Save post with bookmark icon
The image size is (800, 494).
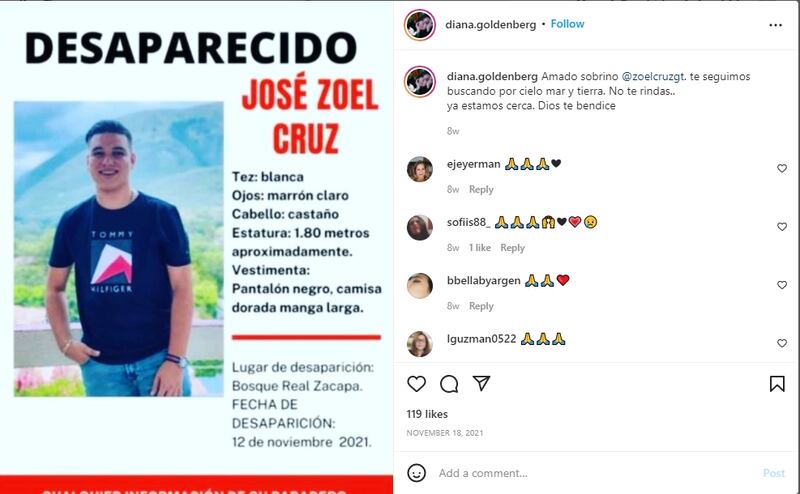tap(777, 384)
